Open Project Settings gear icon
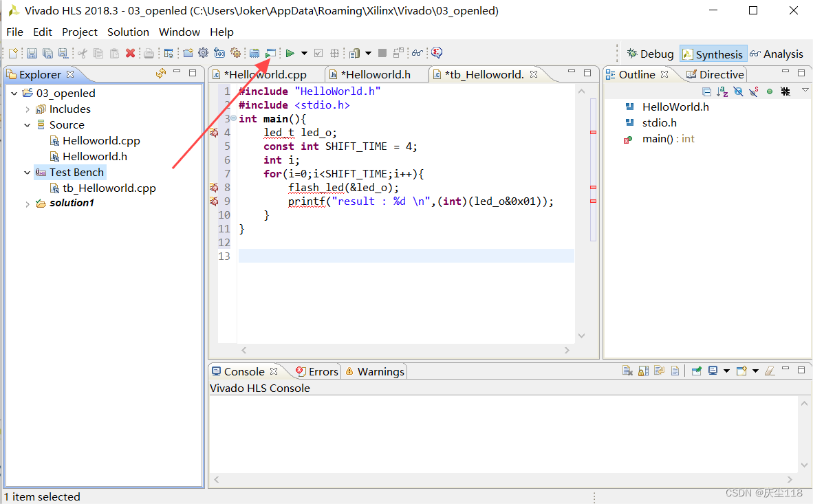The height and width of the screenshot is (504, 813). click(204, 53)
